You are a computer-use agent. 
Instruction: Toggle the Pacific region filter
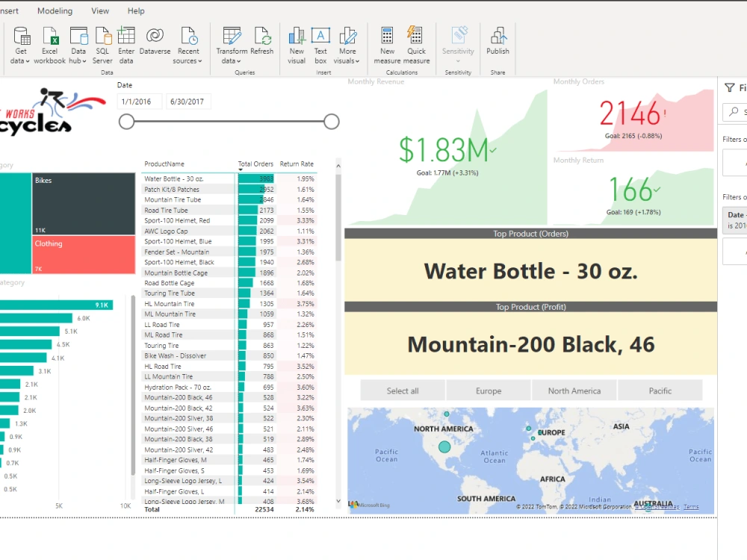660,390
